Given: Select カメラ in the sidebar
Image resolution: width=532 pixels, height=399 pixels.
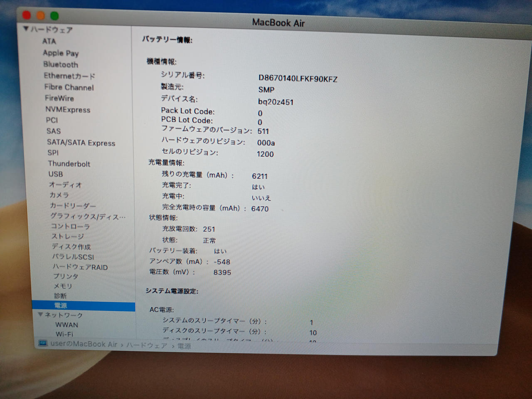Looking at the screenshot, I should [x=59, y=195].
